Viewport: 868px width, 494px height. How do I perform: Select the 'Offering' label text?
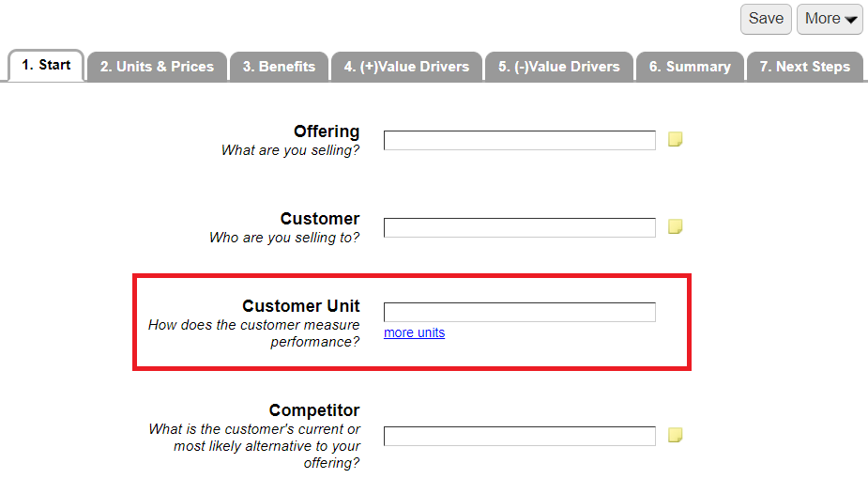click(327, 131)
